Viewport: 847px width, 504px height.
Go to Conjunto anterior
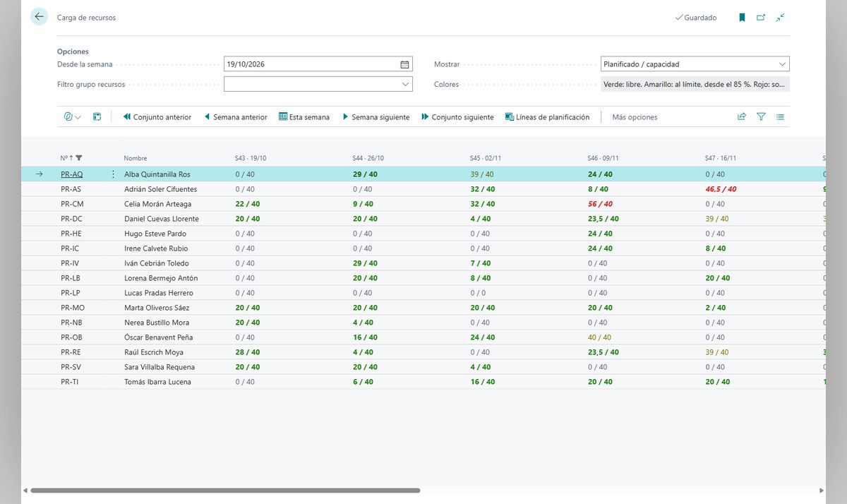157,117
